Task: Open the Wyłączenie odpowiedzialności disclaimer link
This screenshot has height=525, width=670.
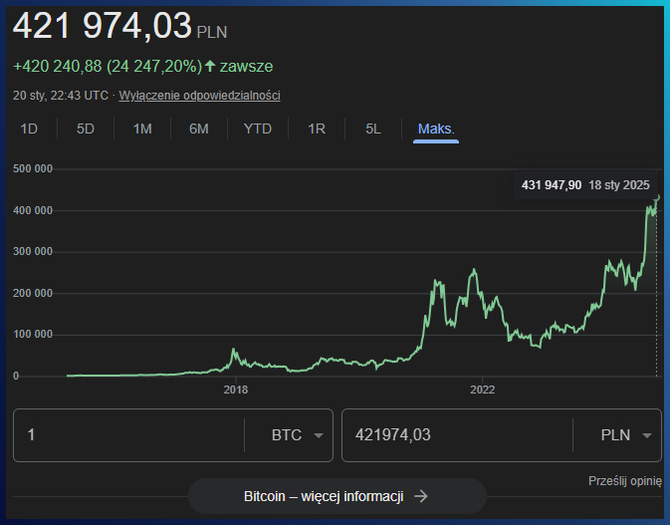Action: pyautogui.click(x=200, y=95)
